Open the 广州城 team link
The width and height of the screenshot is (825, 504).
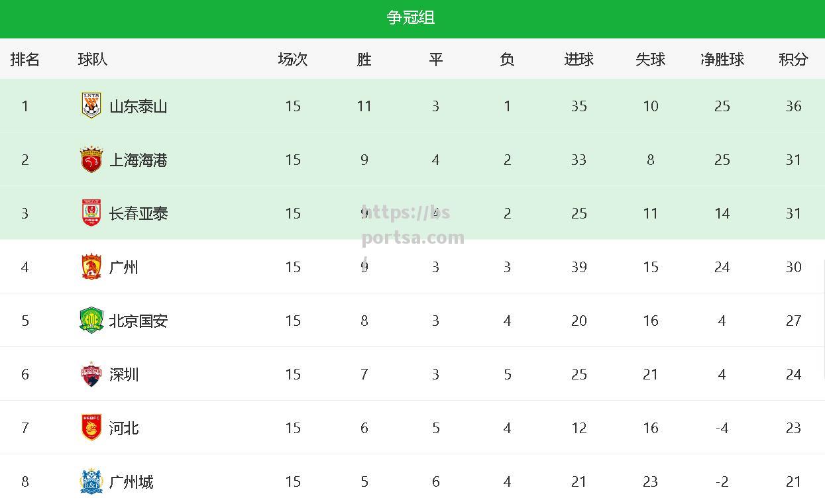click(x=131, y=481)
